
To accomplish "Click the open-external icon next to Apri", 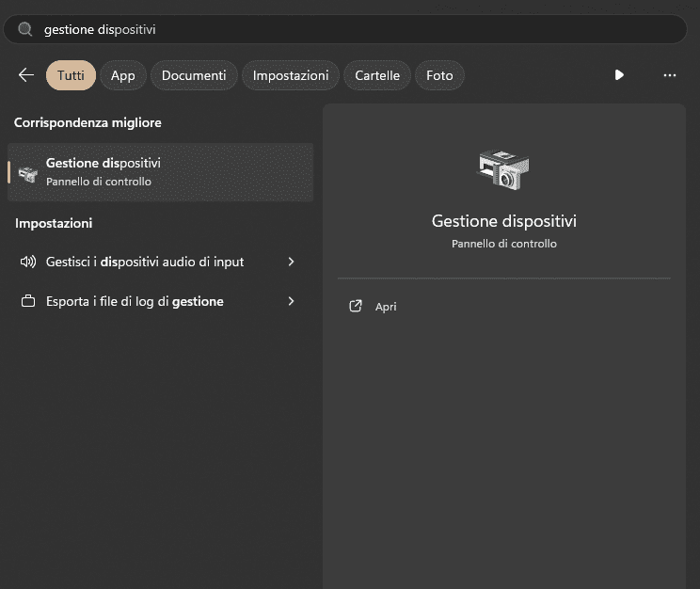I will tap(356, 307).
